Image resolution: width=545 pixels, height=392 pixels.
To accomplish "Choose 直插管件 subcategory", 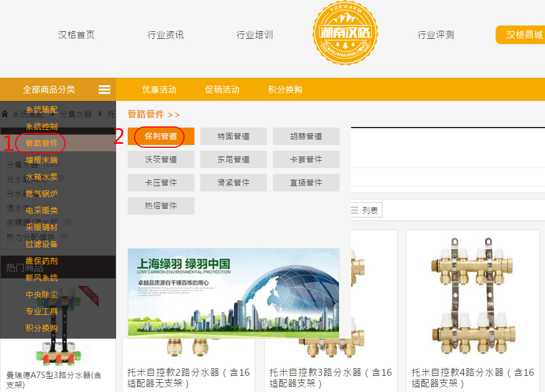I will pos(306,183).
